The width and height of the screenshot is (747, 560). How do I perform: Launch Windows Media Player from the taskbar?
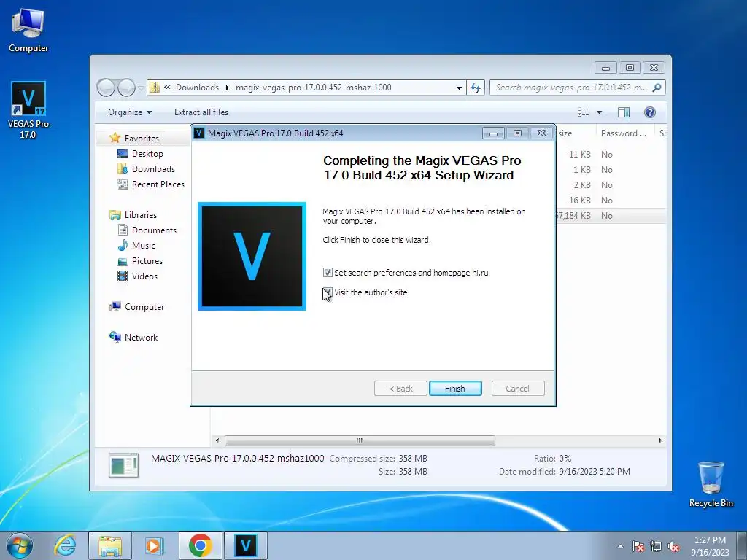click(x=155, y=545)
